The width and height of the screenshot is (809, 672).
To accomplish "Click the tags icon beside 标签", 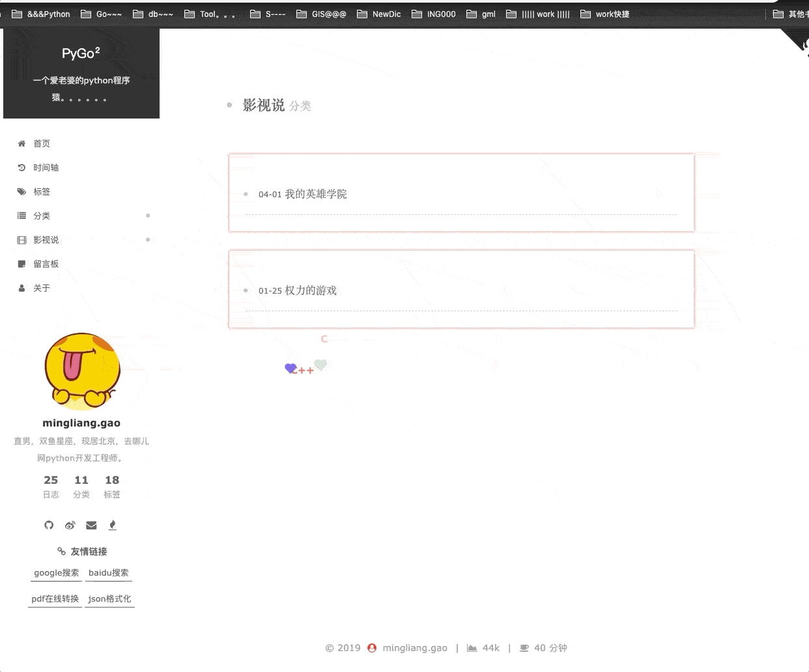I will pos(21,191).
